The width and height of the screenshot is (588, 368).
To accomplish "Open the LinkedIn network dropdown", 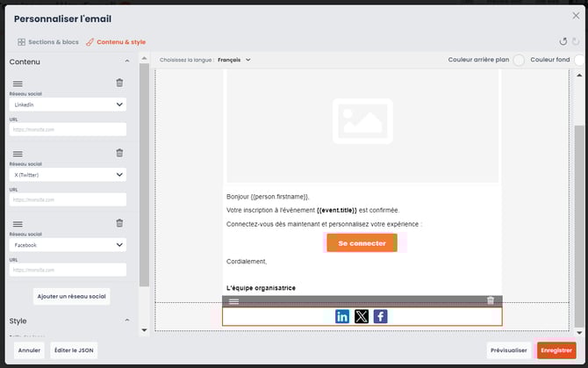I will click(68, 105).
